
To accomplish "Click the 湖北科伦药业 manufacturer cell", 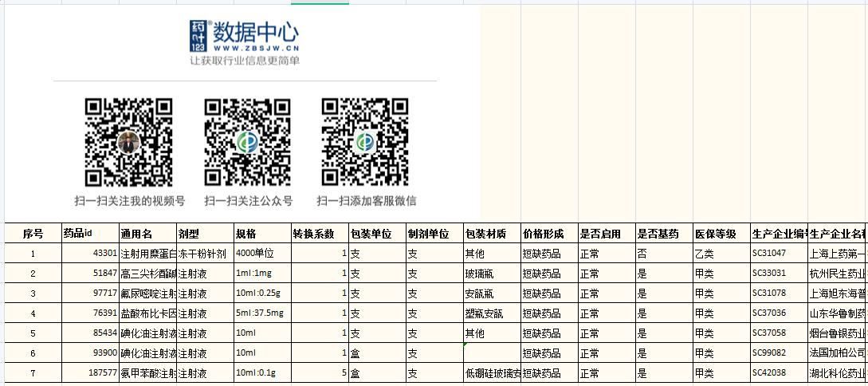I will pos(838,373).
